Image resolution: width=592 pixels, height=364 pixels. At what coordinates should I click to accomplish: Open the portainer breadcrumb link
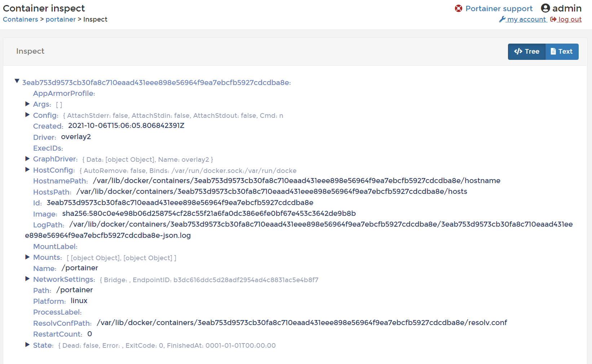point(61,19)
